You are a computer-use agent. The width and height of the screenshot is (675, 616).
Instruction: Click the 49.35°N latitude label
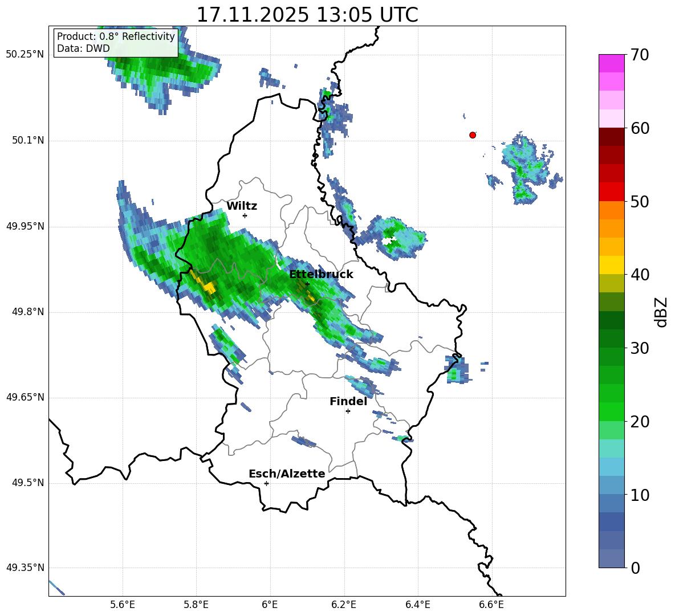[x=25, y=568]
